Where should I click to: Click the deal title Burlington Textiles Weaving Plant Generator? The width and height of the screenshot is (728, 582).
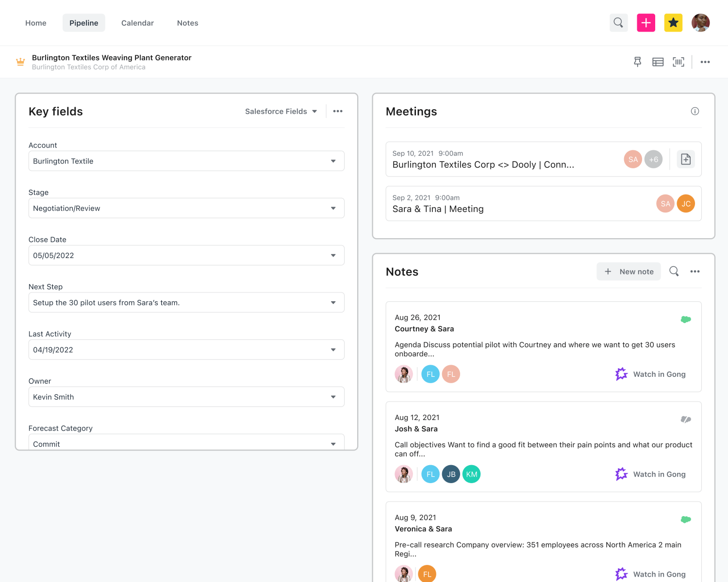click(x=112, y=57)
